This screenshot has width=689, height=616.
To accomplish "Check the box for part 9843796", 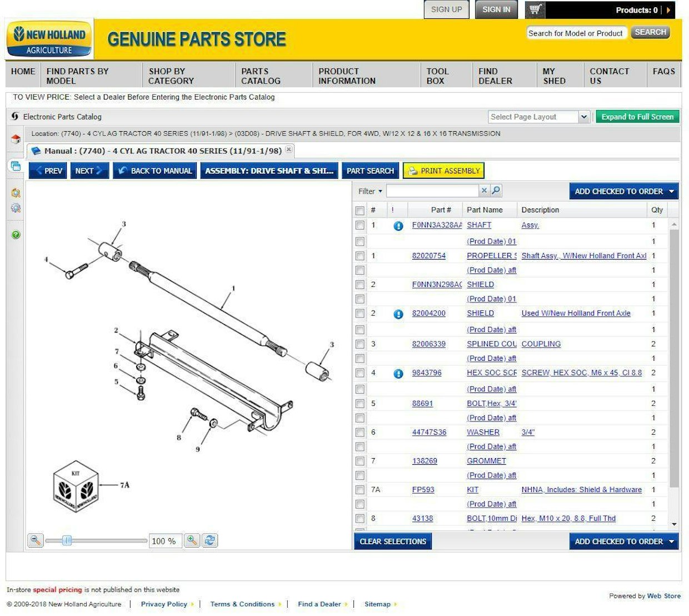I will tap(360, 373).
